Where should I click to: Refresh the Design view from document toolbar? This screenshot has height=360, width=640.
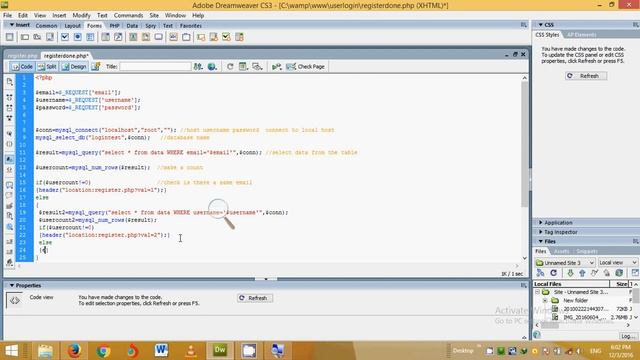point(230,67)
